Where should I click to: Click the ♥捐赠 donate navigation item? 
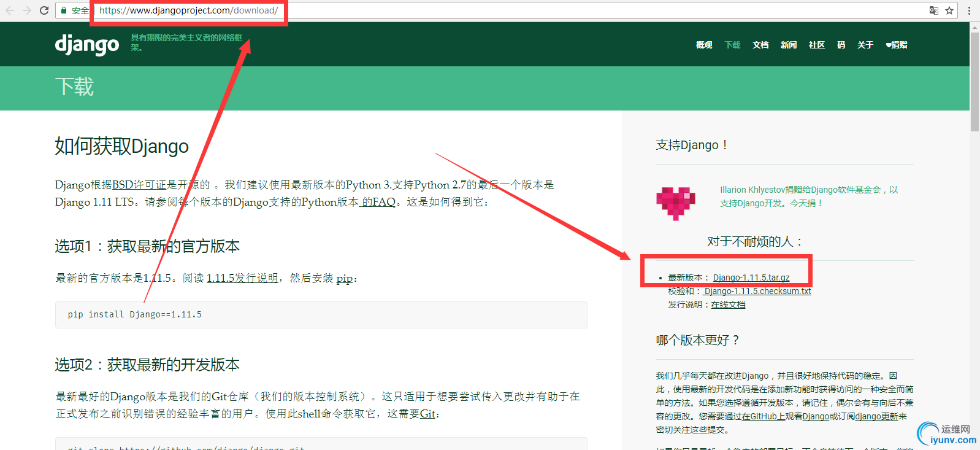tap(897, 45)
